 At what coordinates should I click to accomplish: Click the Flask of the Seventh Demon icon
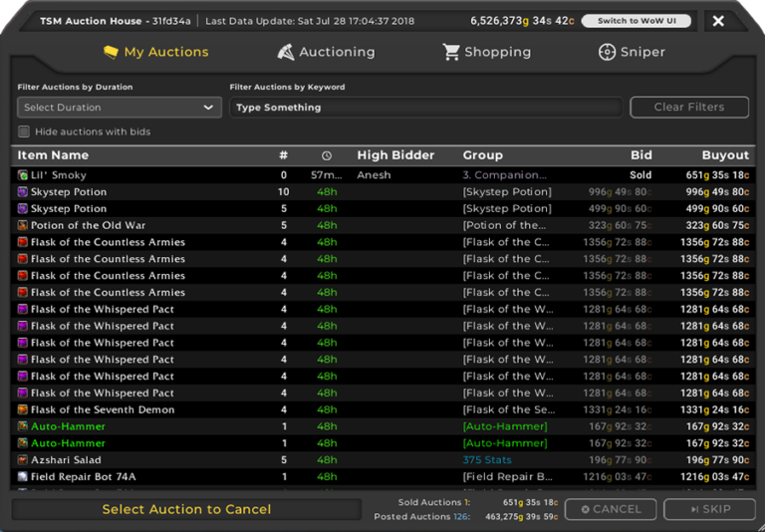coord(23,410)
